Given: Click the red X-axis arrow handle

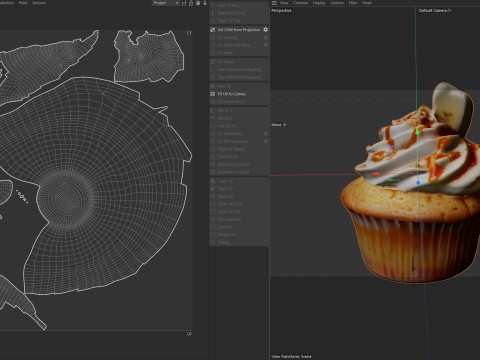Looking at the screenshot, I should [x=376, y=174].
